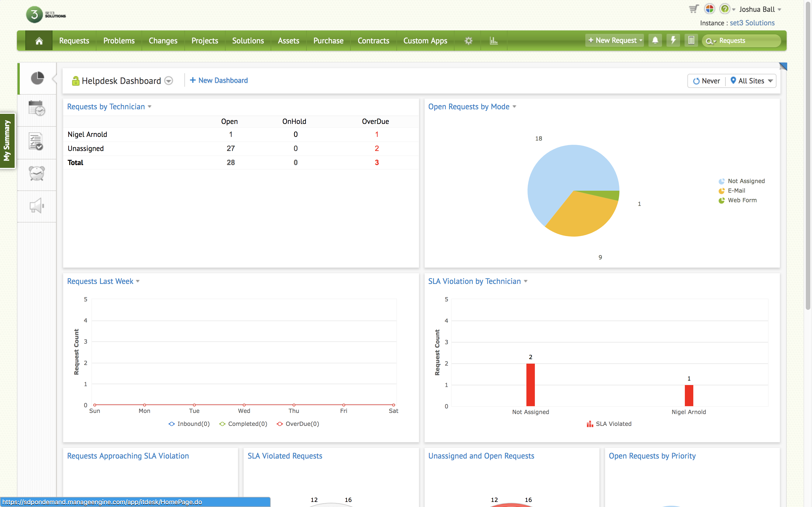
Task: Click the Home icon in navigation bar
Action: pyautogui.click(x=39, y=41)
